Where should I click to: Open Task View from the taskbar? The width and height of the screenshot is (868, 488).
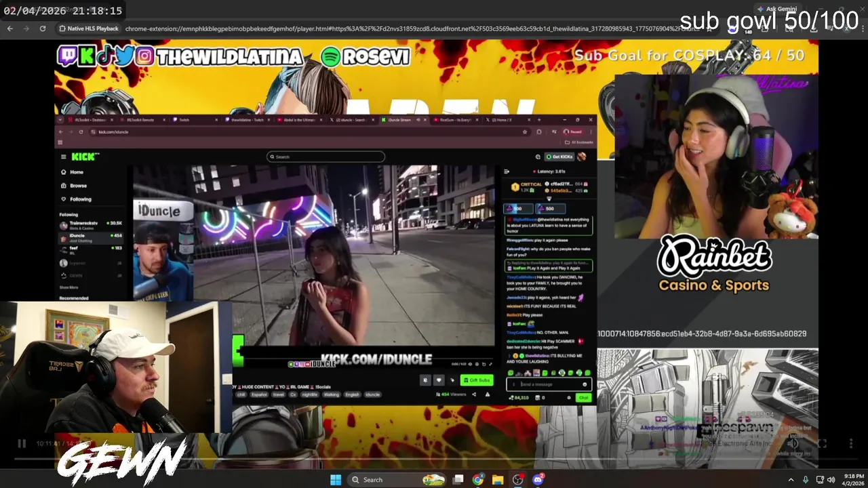coord(458,480)
